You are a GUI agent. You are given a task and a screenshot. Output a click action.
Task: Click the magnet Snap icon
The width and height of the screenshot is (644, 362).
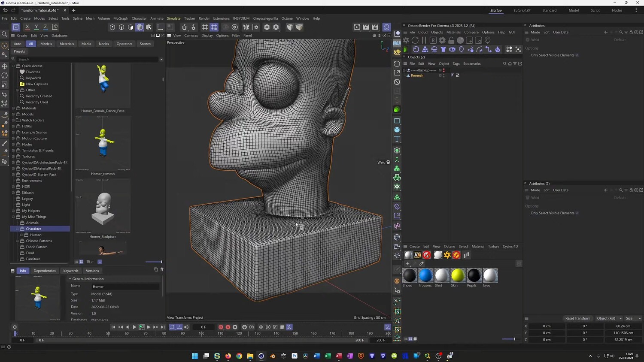tap(184, 27)
